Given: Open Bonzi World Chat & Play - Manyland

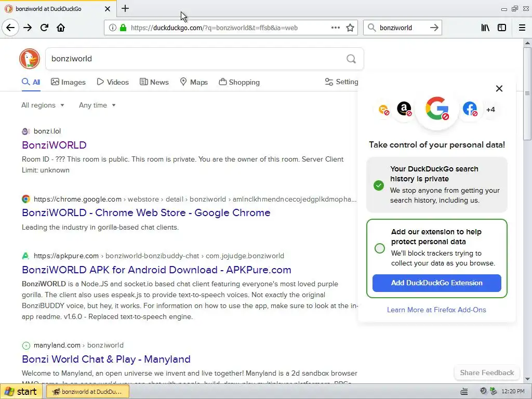Looking at the screenshot, I should coord(106,359).
